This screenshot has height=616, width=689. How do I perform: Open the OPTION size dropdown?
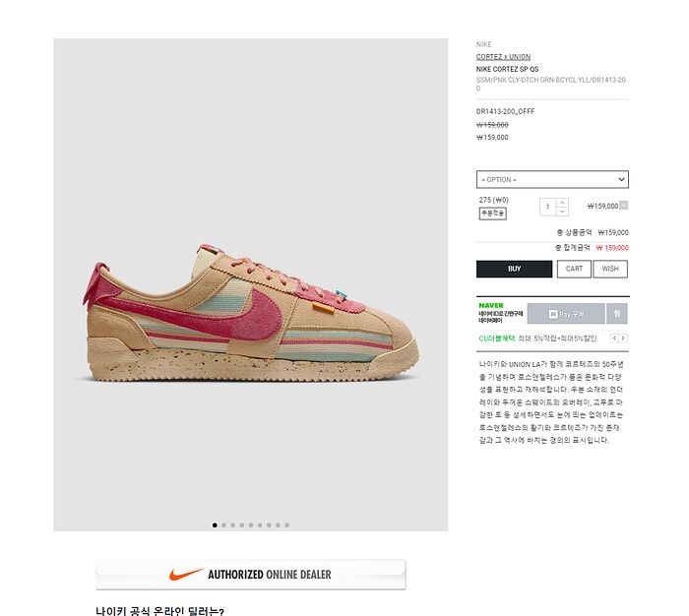click(x=552, y=179)
